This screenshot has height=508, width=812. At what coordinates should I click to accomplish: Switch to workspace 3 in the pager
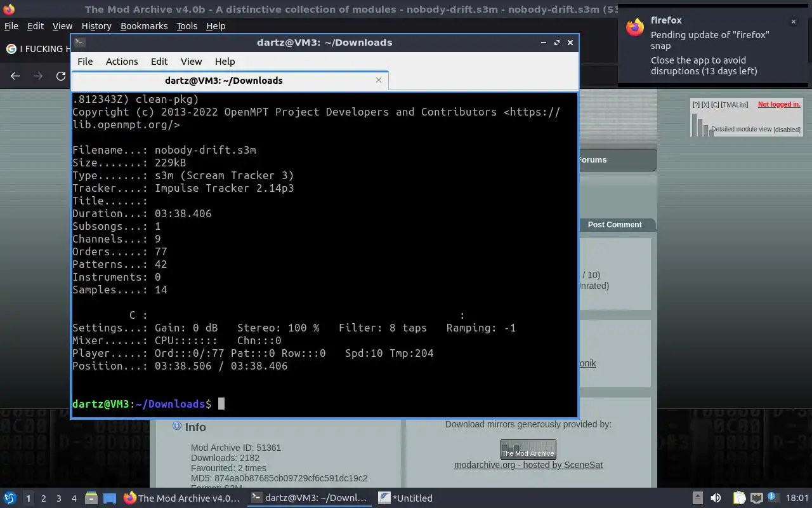58,498
